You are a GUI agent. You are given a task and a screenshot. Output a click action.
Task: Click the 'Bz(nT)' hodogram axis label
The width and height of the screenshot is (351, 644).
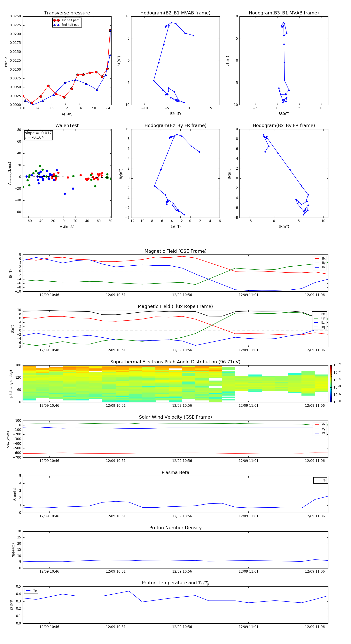pyautogui.click(x=175, y=227)
